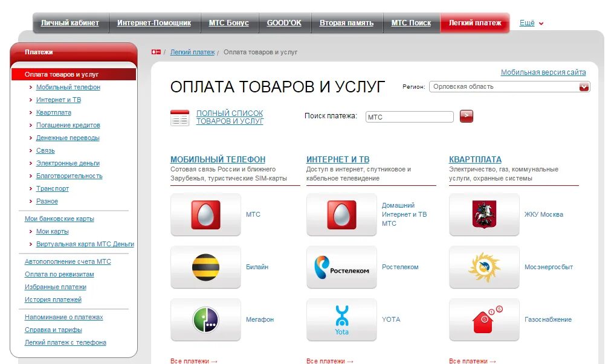
Task: Click the ИНТЕРНЕТ И ТВ category heading
Action: (x=338, y=159)
